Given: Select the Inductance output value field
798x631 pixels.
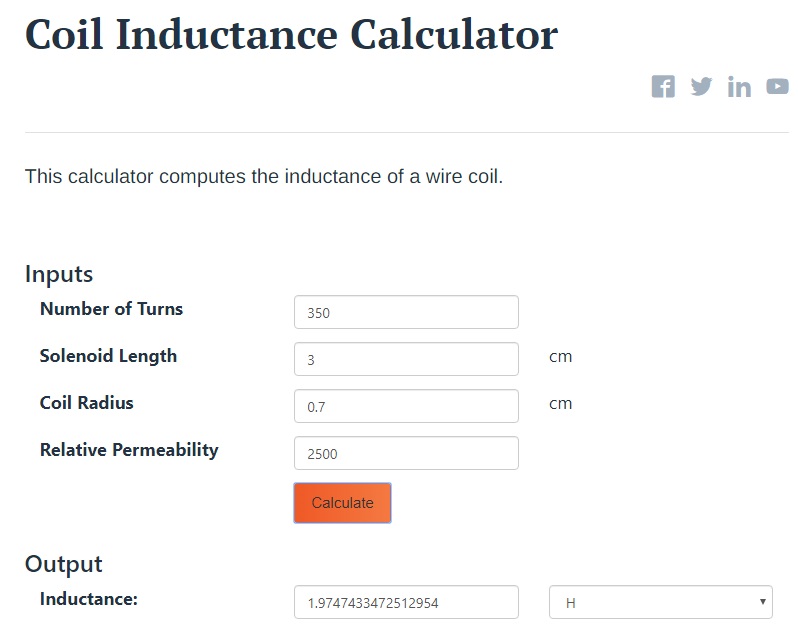Looking at the screenshot, I should tap(406, 603).
